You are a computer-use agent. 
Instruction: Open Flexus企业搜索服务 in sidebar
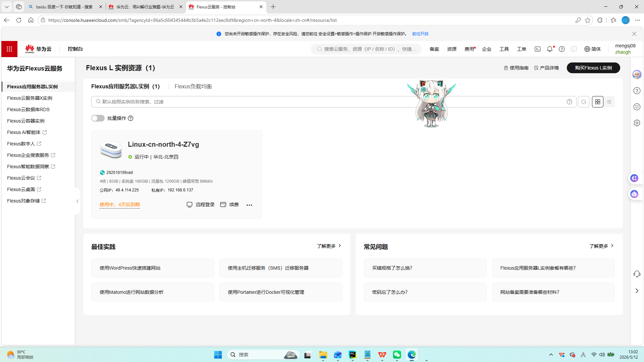(31, 155)
